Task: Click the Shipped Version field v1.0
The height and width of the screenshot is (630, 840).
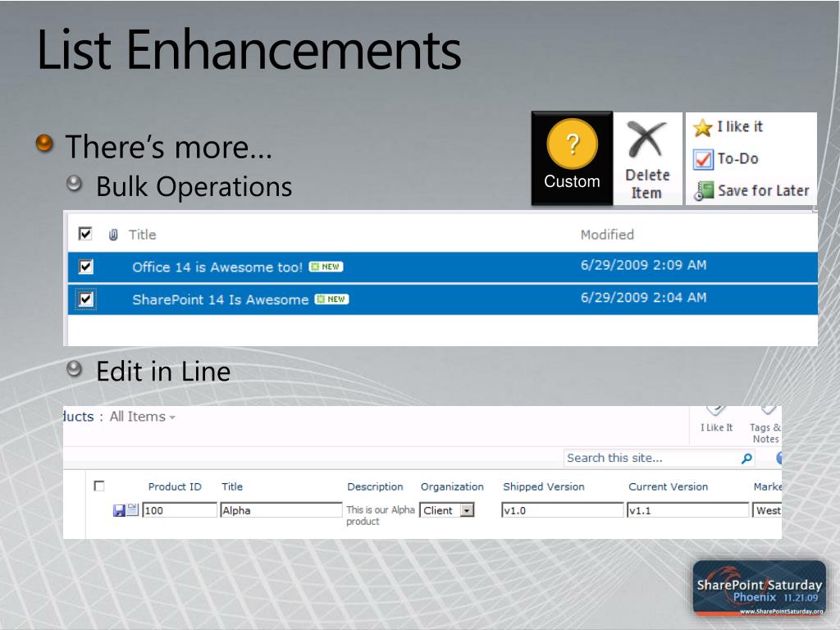Action: [x=563, y=510]
